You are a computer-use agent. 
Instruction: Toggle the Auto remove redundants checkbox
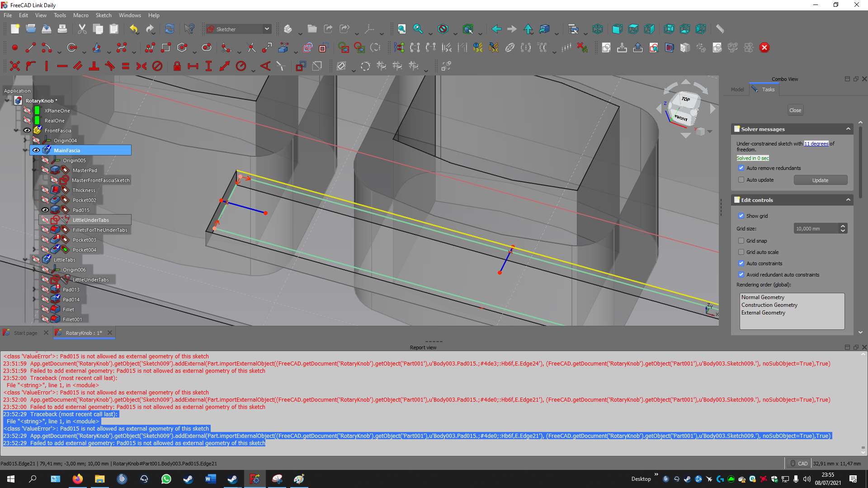pyautogui.click(x=741, y=168)
